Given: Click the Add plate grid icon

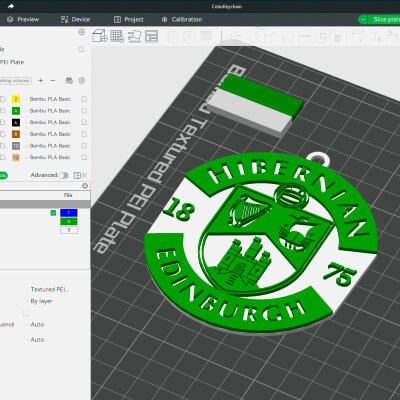Looking at the screenshot, I should pos(117,36).
